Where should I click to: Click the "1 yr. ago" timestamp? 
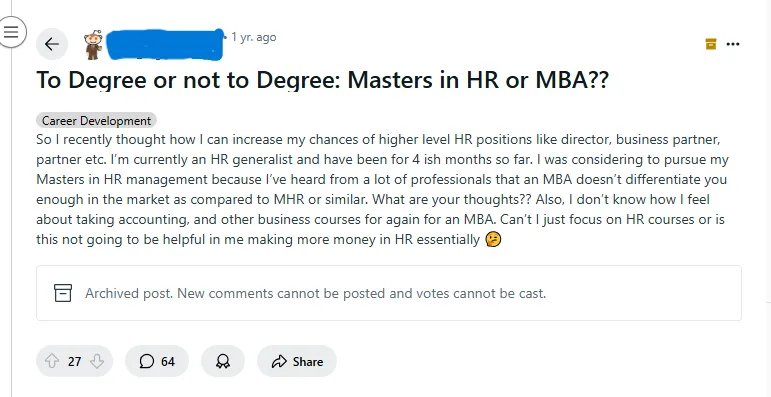[254, 37]
